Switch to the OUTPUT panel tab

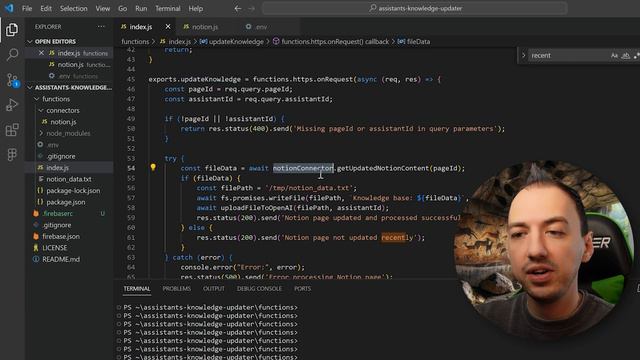214,289
